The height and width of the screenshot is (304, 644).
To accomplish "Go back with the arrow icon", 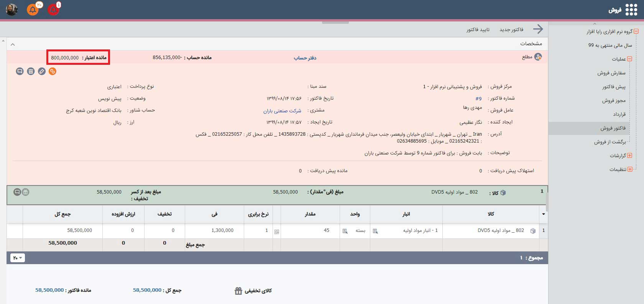I will pyautogui.click(x=538, y=29).
